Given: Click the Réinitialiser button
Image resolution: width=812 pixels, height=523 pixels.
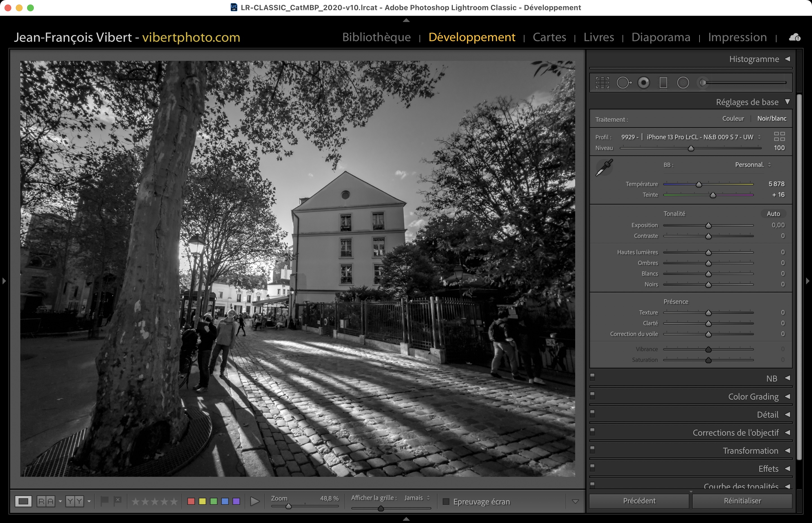Looking at the screenshot, I should [742, 501].
